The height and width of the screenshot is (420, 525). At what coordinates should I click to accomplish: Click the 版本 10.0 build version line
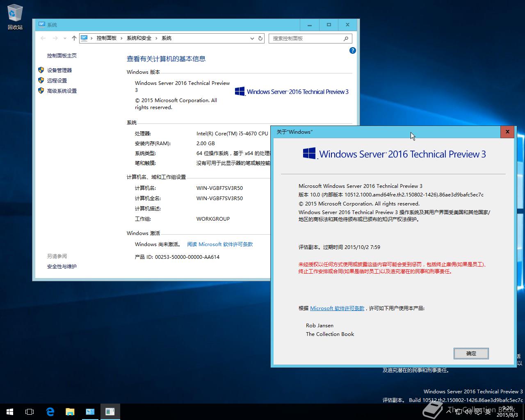[x=391, y=194]
